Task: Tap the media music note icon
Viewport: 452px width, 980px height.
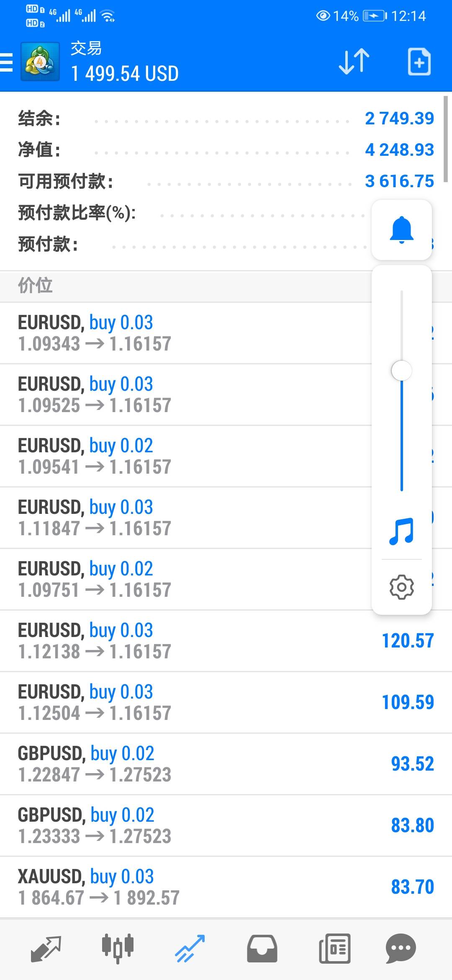Action: click(x=401, y=531)
